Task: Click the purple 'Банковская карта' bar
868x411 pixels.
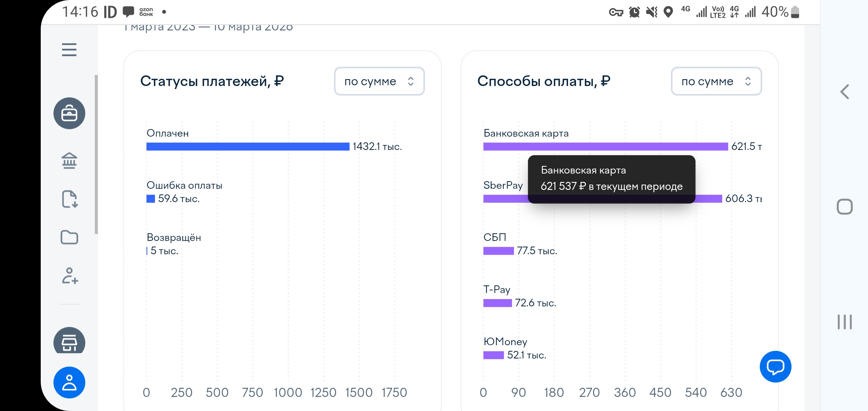Action: pyautogui.click(x=605, y=147)
